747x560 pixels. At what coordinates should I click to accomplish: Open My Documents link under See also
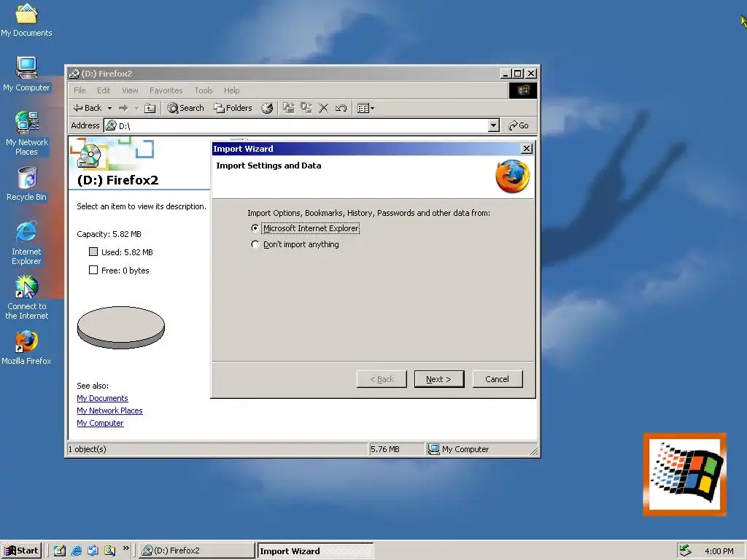click(102, 398)
